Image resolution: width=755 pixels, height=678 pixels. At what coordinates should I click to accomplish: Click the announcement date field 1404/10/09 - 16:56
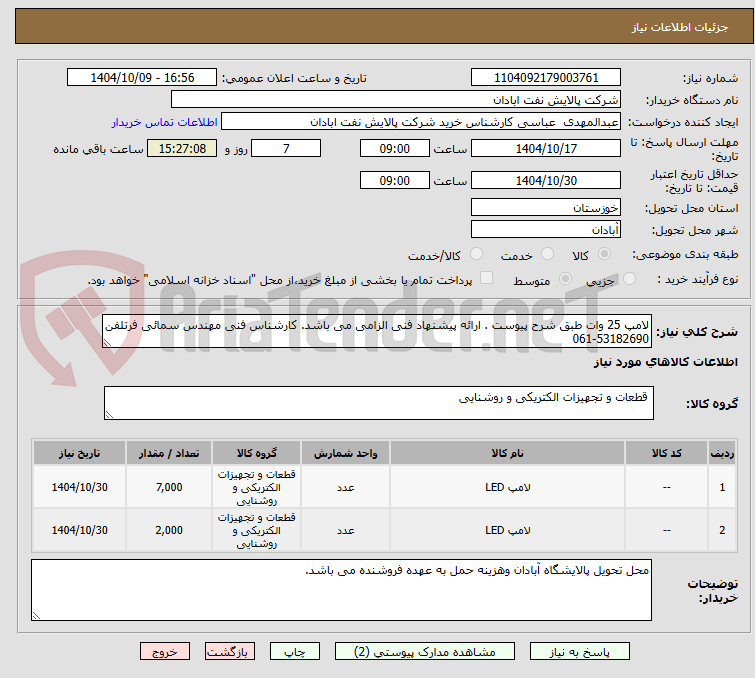142,78
